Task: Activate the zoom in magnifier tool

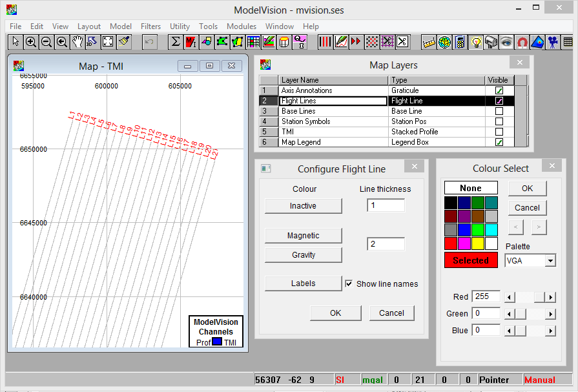Action: 30,42
